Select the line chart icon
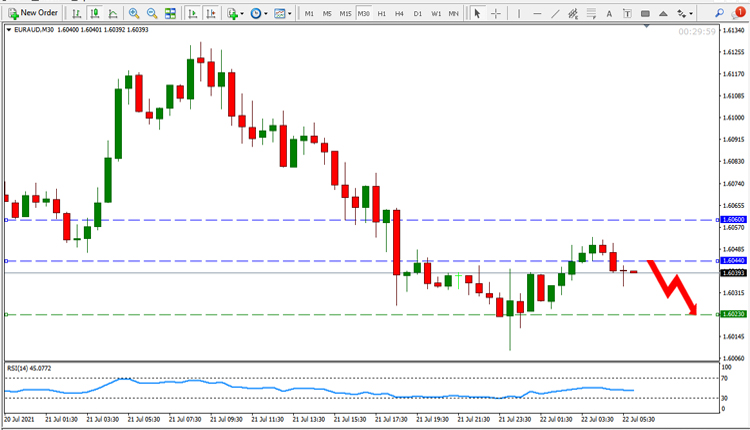Screen dimensions: 750x430 (x=113, y=13)
